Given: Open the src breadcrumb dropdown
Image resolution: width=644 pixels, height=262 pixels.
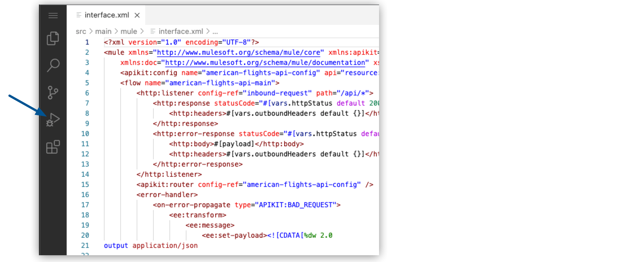Looking at the screenshot, I should (x=81, y=31).
